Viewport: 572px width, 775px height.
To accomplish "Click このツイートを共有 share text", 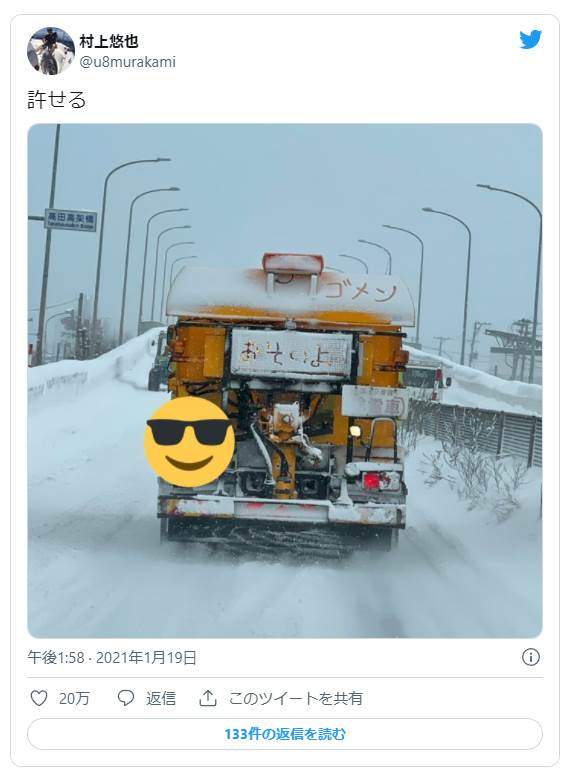I will point(296,698).
